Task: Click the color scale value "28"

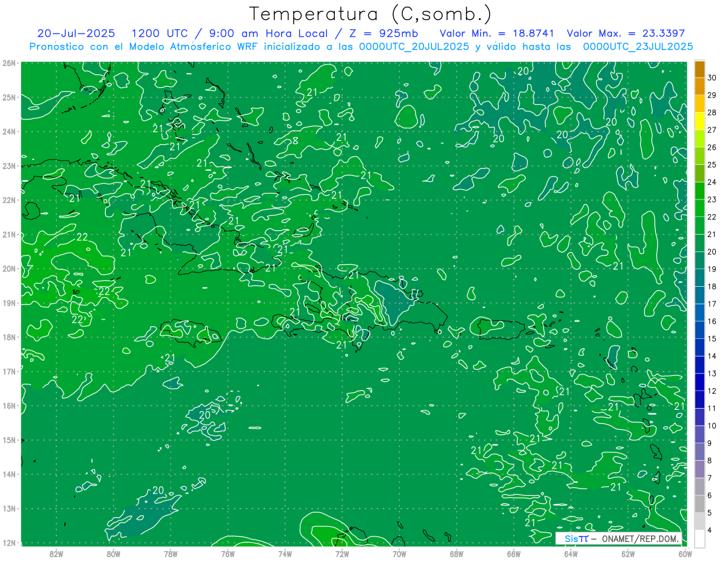Action: (x=712, y=113)
